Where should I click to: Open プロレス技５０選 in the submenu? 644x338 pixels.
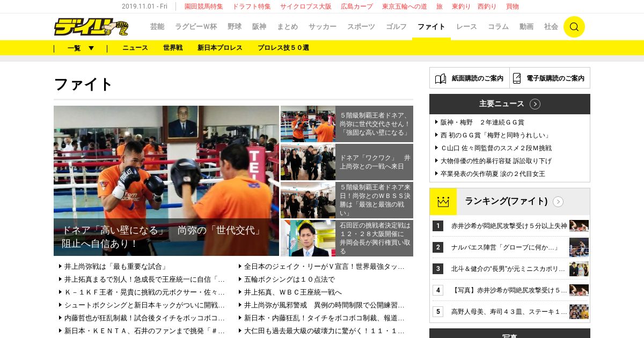point(283,48)
